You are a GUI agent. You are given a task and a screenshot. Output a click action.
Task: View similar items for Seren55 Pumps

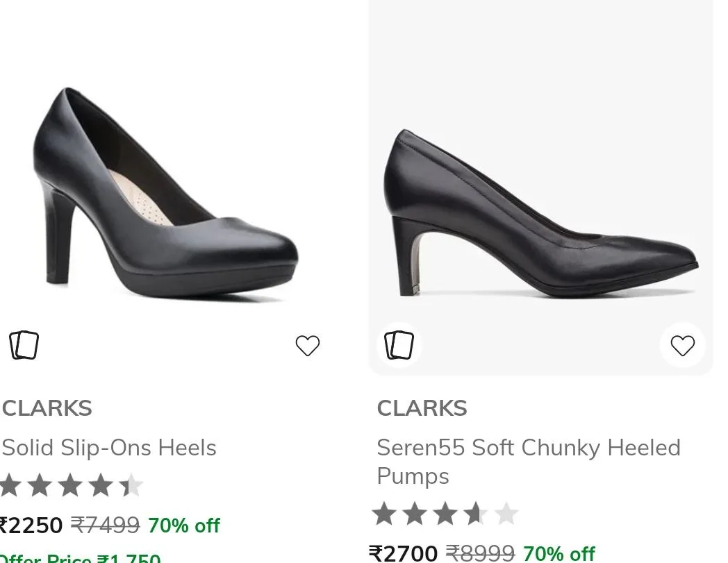coord(399,345)
